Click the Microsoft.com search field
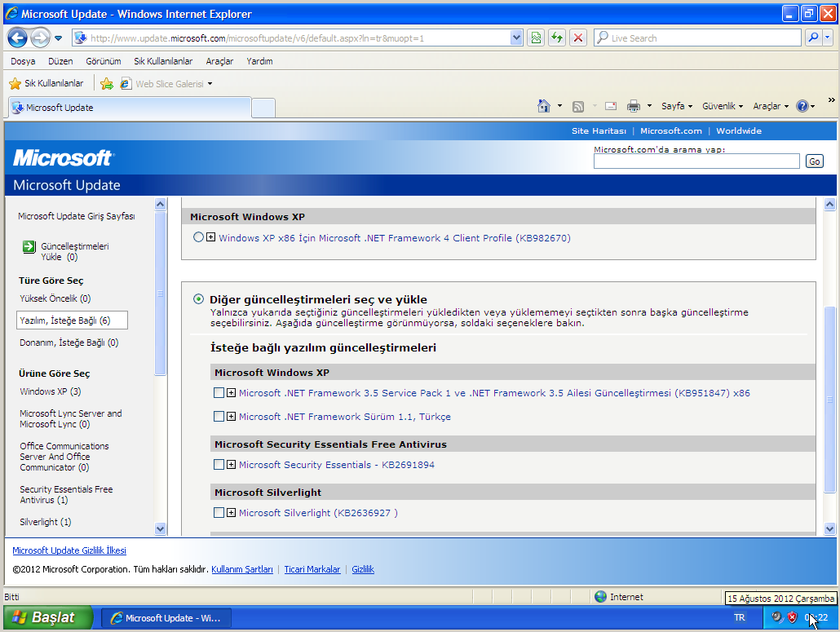The height and width of the screenshot is (632, 840). [x=696, y=161]
